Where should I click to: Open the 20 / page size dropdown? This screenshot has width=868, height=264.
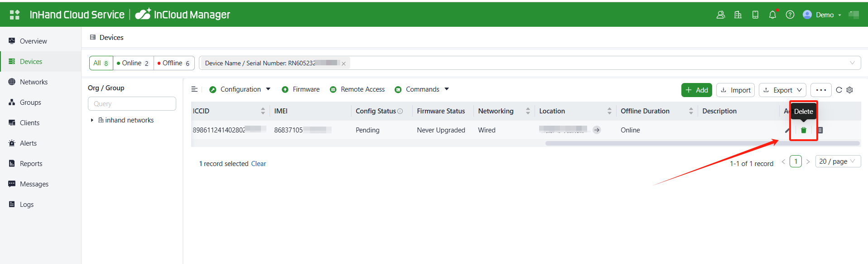click(x=837, y=161)
